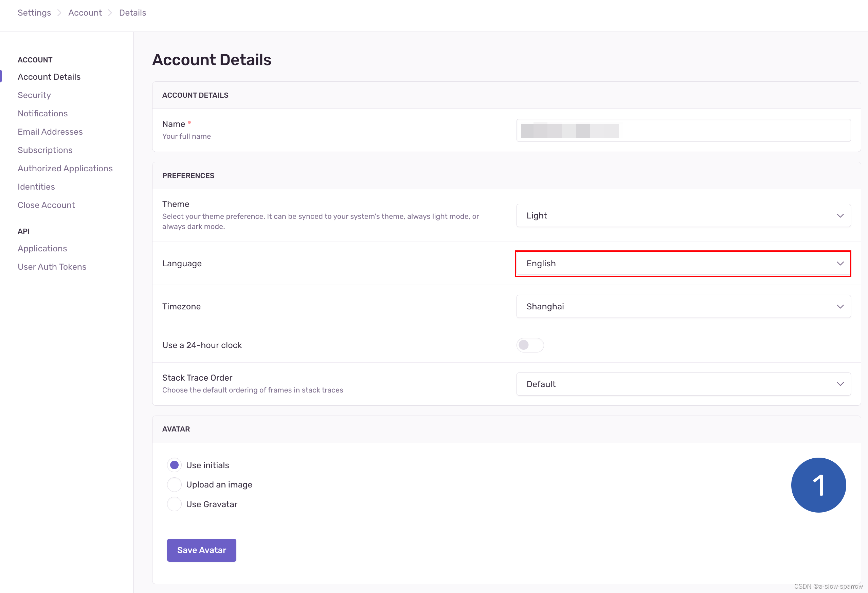868x593 pixels.
Task: Go to Security settings in sidebar
Action: (34, 95)
